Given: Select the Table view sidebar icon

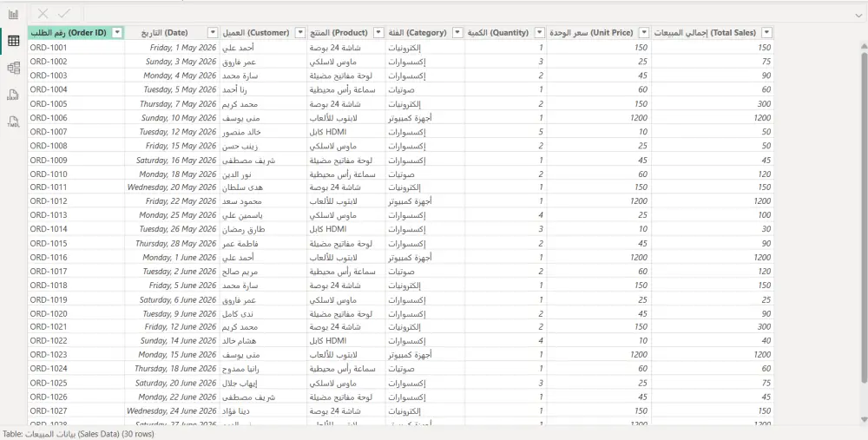Looking at the screenshot, I should click(13, 41).
